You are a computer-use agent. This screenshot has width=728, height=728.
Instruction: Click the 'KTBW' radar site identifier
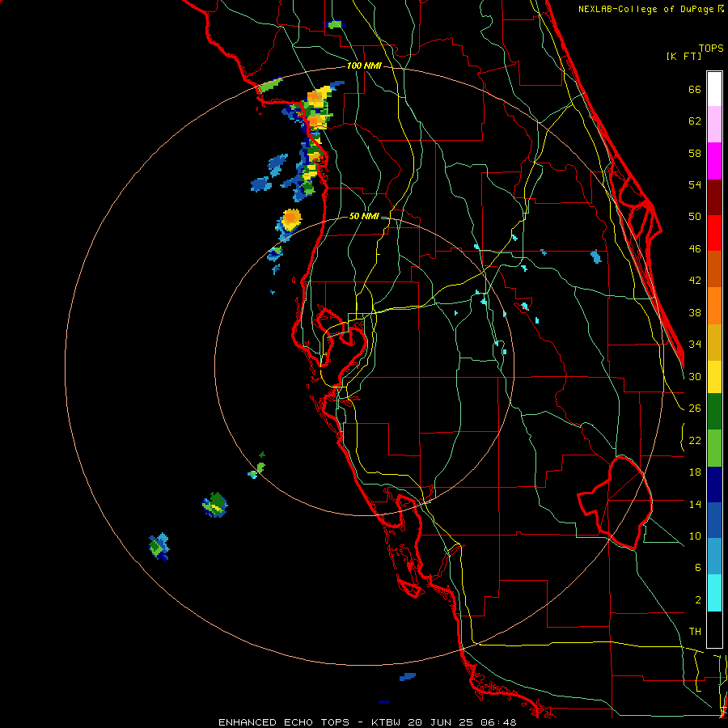(385, 722)
